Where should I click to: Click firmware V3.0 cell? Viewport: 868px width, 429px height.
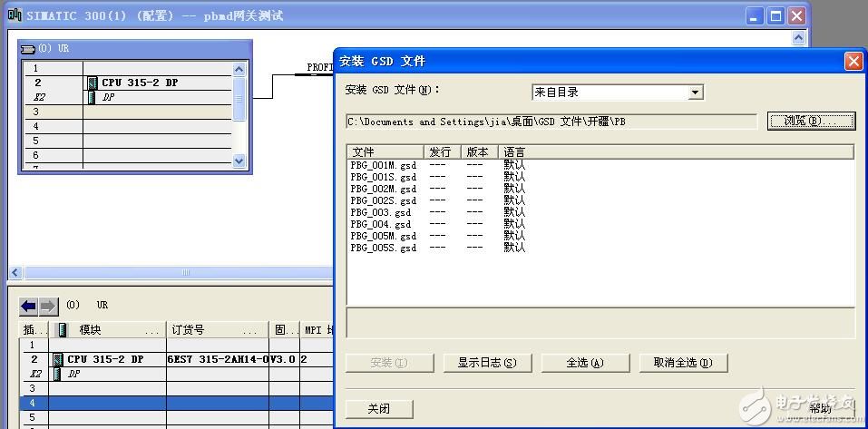[285, 359]
